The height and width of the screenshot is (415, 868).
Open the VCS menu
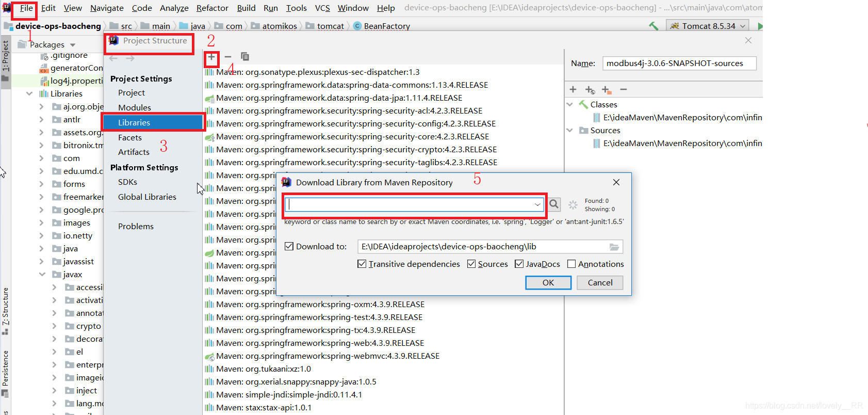pyautogui.click(x=322, y=8)
